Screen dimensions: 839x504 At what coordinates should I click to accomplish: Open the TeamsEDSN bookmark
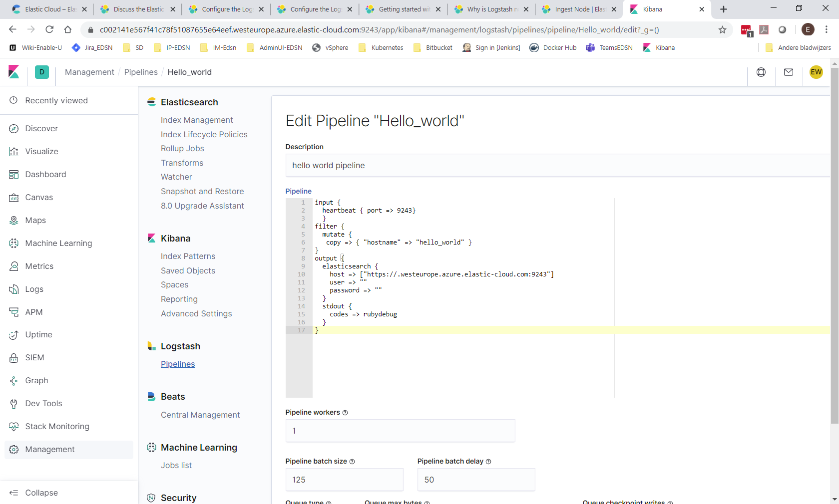point(609,48)
